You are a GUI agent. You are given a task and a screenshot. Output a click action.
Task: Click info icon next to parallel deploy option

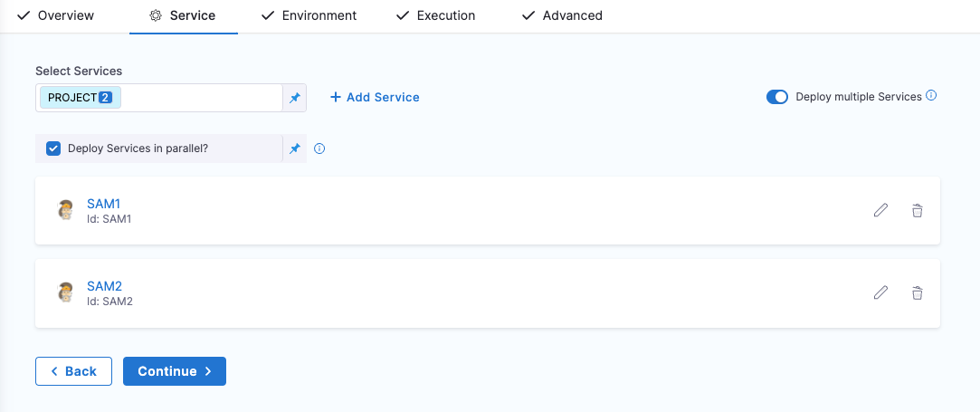click(x=319, y=149)
